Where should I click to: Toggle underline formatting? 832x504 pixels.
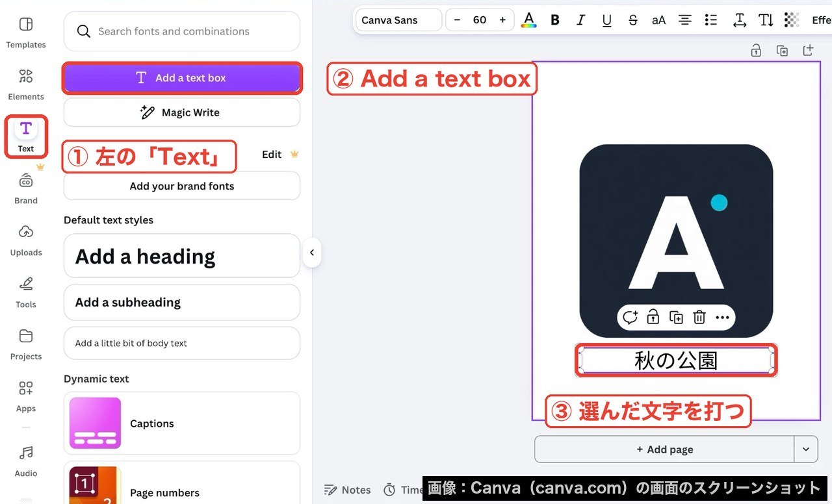point(607,20)
